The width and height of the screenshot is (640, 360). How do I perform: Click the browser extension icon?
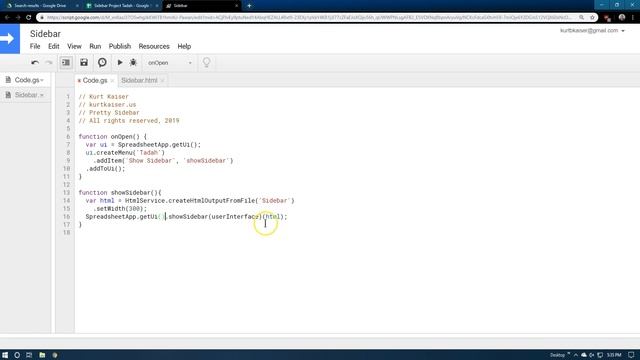(x=607, y=18)
